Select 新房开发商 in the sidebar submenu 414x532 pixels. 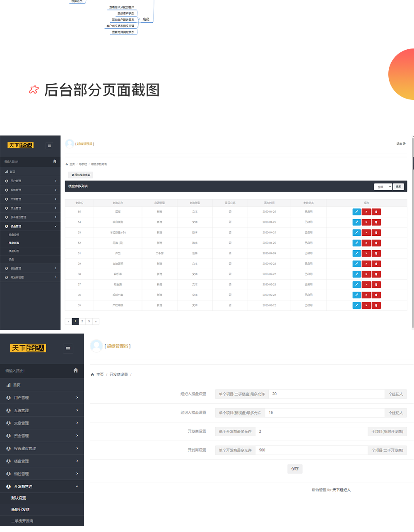pos(20,510)
